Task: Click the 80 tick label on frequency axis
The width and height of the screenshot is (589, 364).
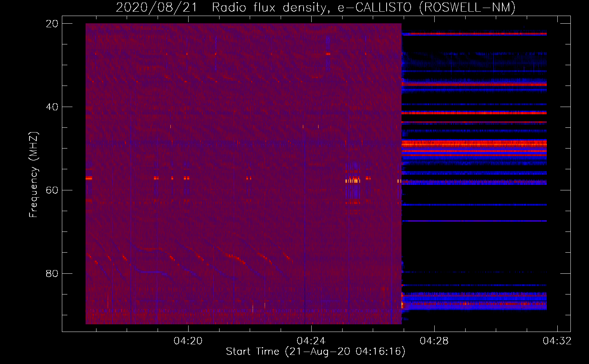Action: [x=52, y=274]
